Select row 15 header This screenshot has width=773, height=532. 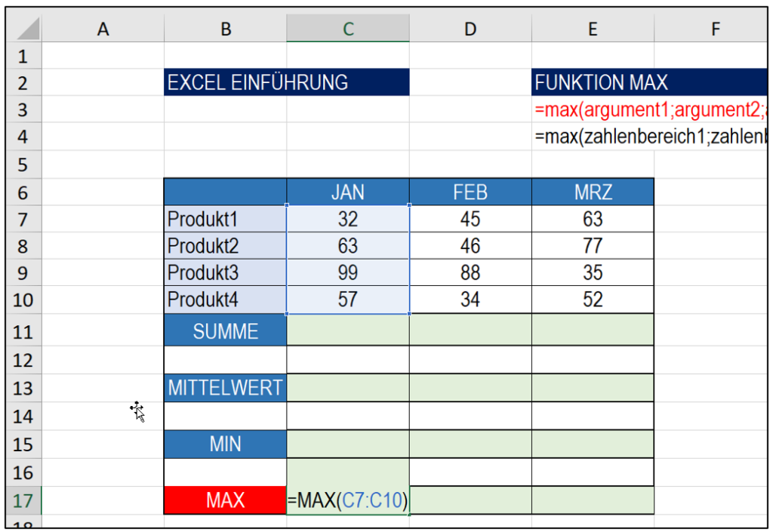point(23,444)
